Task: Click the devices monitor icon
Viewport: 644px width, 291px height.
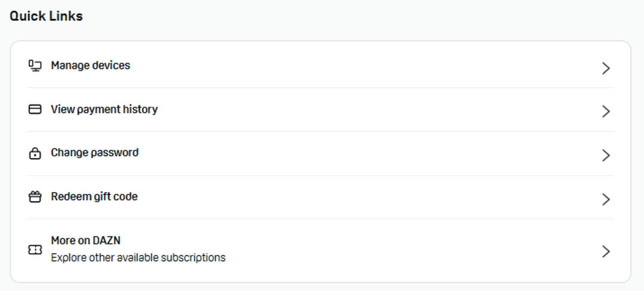Action: [35, 66]
